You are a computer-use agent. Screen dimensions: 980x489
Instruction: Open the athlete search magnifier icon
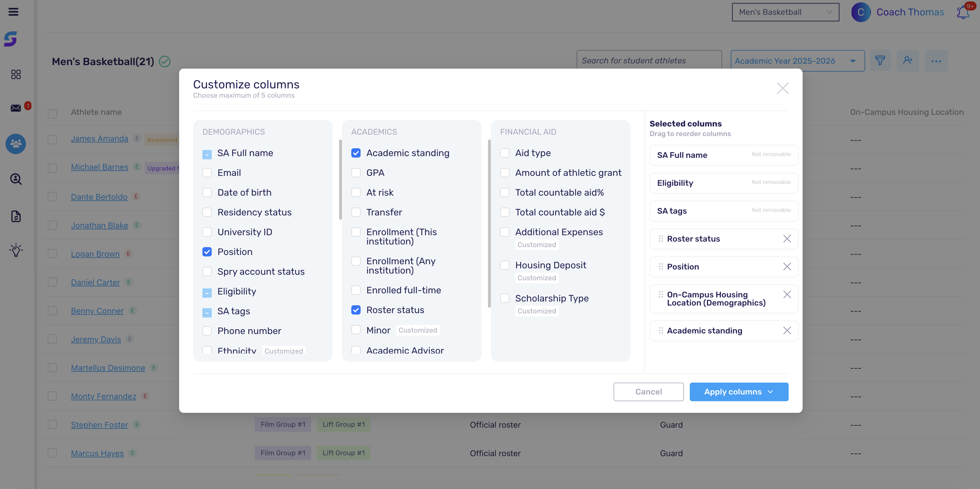pyautogui.click(x=16, y=179)
